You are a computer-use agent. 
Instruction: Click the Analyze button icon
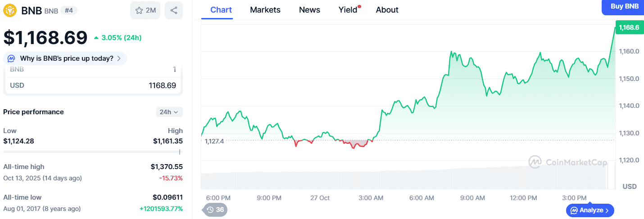point(574,210)
